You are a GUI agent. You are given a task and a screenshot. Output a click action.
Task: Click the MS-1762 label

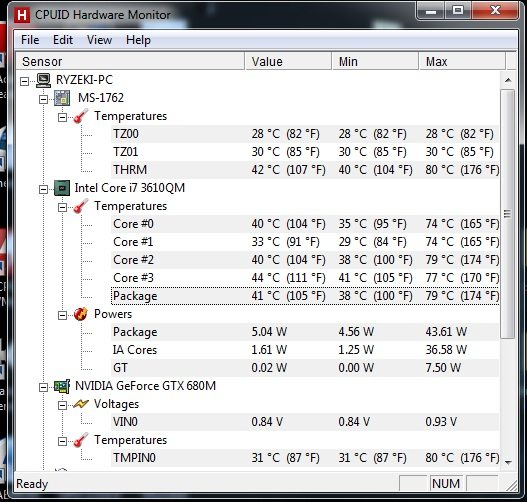pyautogui.click(x=101, y=98)
